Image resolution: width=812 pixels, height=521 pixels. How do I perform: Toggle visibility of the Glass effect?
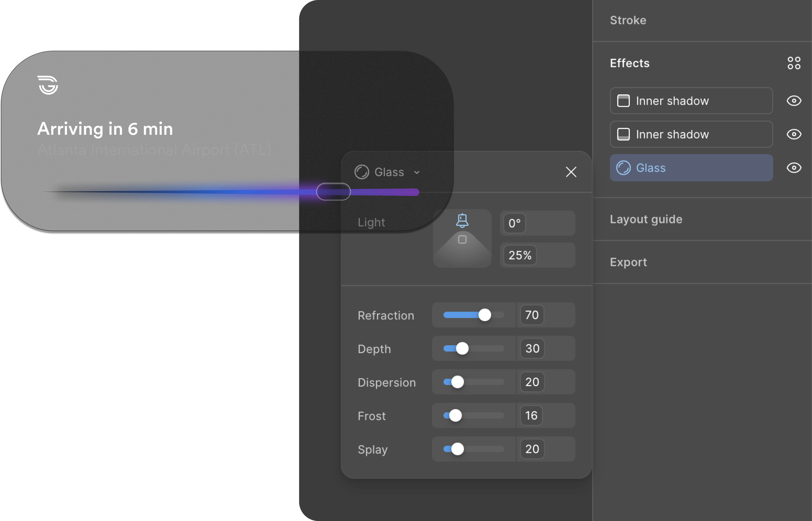794,168
